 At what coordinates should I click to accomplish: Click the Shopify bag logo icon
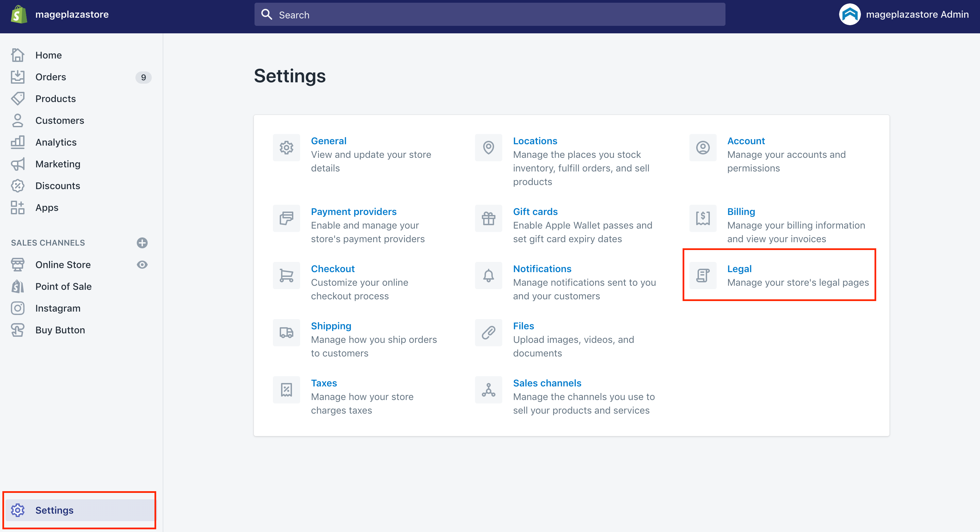click(19, 14)
